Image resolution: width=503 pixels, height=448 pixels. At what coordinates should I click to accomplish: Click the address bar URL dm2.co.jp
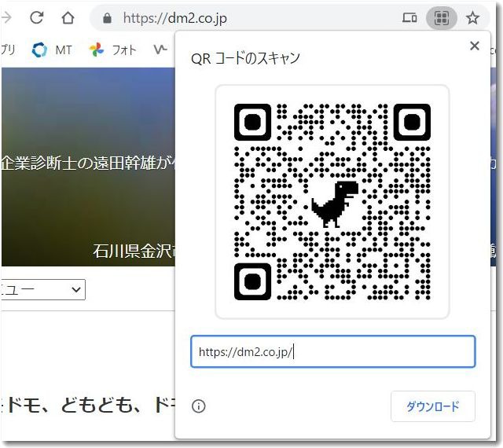[174, 18]
